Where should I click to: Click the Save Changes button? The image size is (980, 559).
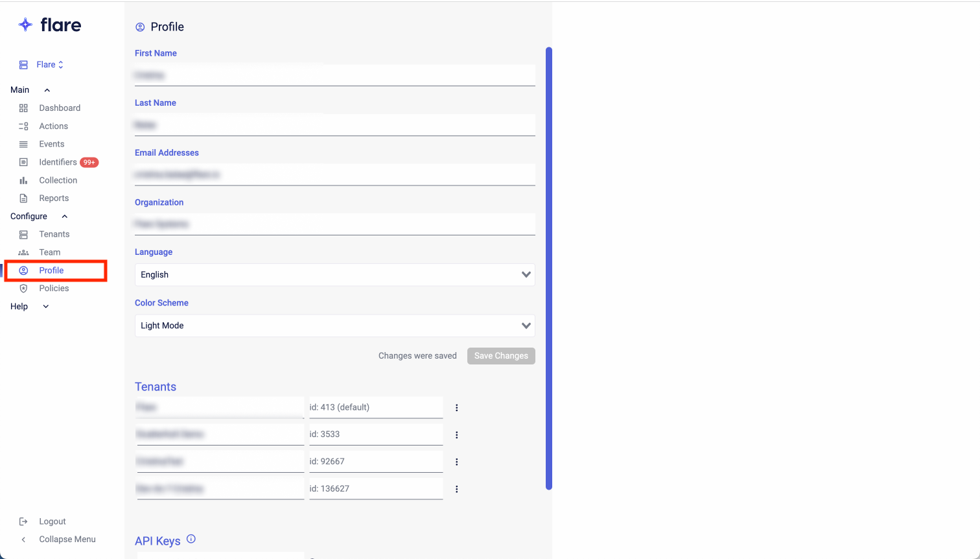(501, 356)
